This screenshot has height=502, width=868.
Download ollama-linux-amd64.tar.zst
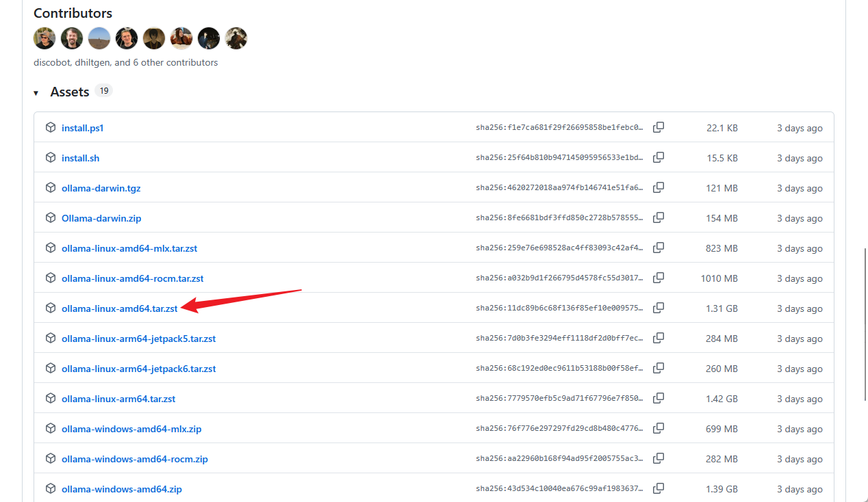coord(119,308)
